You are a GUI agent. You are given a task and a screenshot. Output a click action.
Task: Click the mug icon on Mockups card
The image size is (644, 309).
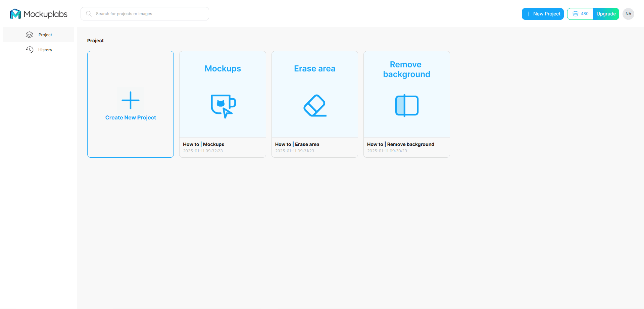[x=223, y=106]
